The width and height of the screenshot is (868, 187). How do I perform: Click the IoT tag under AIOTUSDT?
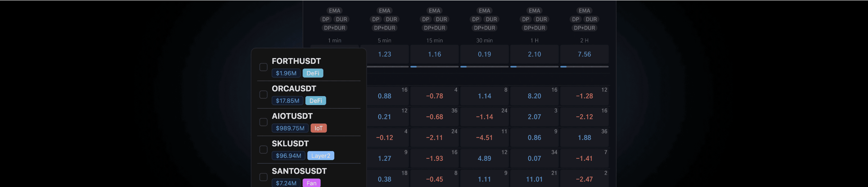click(318, 128)
